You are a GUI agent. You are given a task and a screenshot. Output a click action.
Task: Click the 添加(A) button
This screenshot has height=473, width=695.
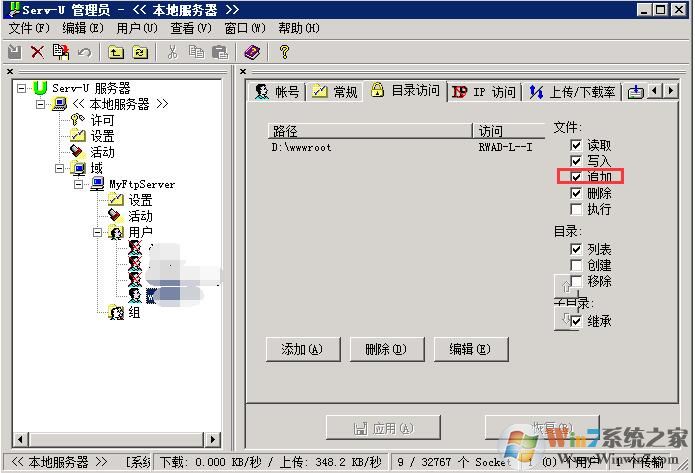click(303, 349)
